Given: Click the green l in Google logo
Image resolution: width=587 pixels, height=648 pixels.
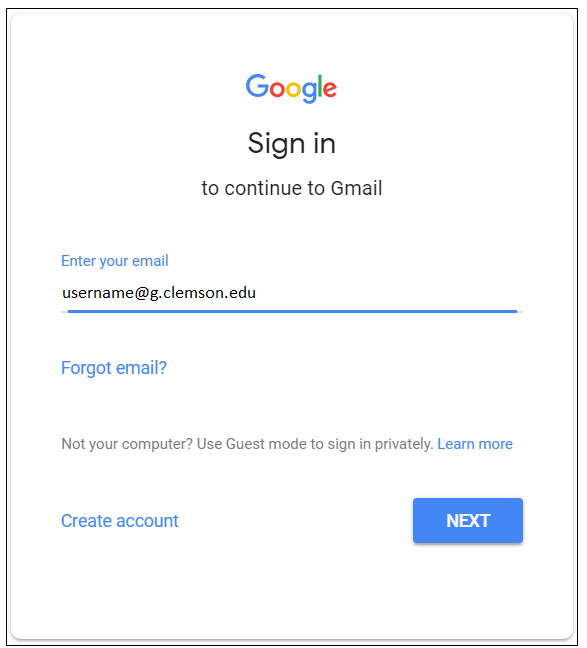Looking at the screenshot, I should click(320, 86).
